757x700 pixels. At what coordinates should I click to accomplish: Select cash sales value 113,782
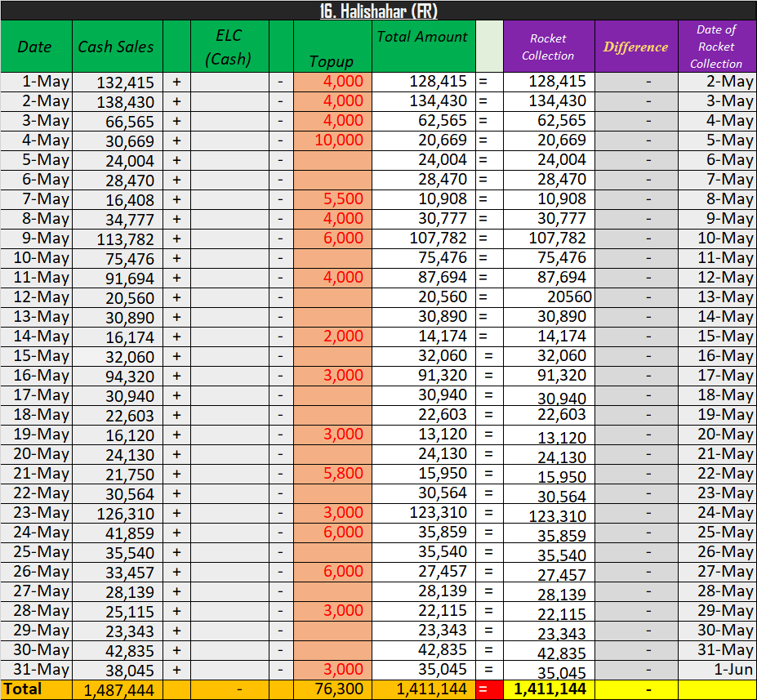click(x=118, y=239)
